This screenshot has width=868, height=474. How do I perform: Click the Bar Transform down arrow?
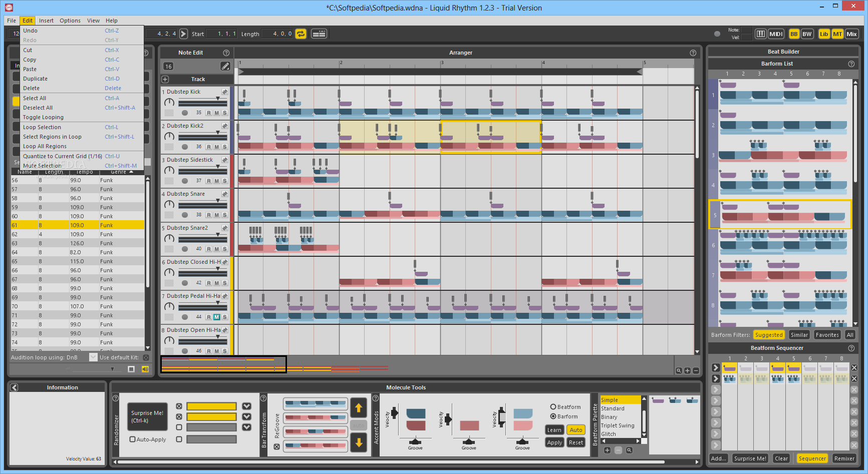pyautogui.click(x=359, y=442)
